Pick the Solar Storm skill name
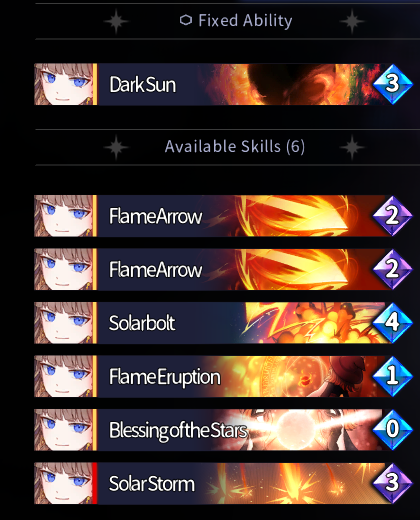Viewport: 420px width, 520px height. (152, 484)
